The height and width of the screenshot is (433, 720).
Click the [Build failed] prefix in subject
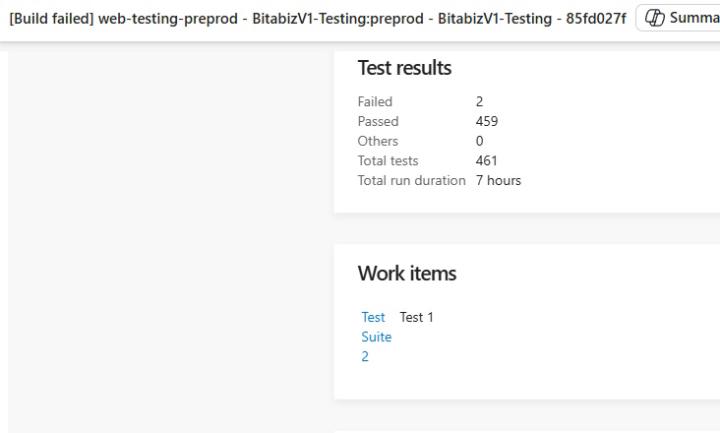pos(51,18)
